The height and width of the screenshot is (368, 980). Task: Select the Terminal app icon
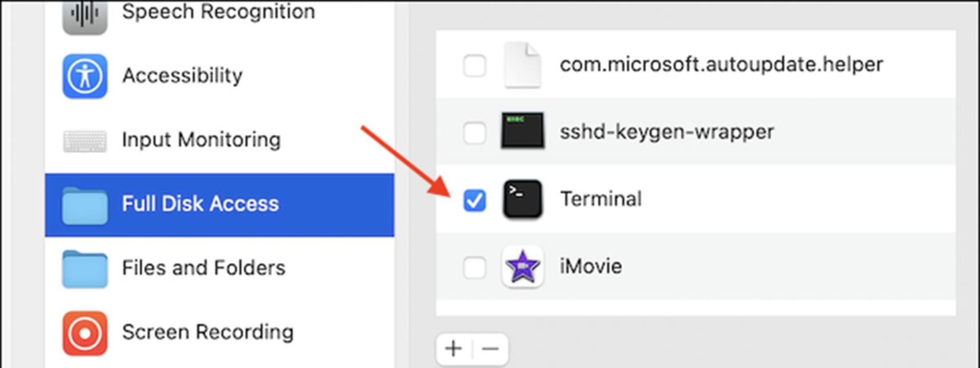(x=522, y=199)
